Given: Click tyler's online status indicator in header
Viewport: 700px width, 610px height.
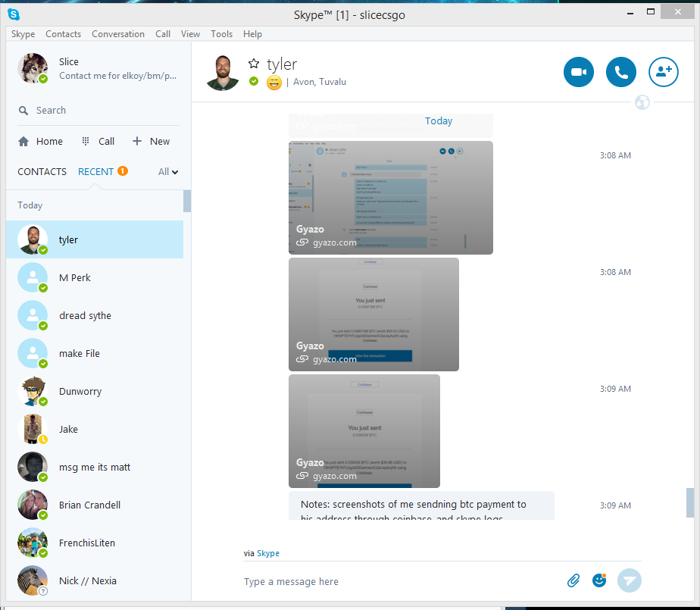Looking at the screenshot, I should click(x=254, y=81).
